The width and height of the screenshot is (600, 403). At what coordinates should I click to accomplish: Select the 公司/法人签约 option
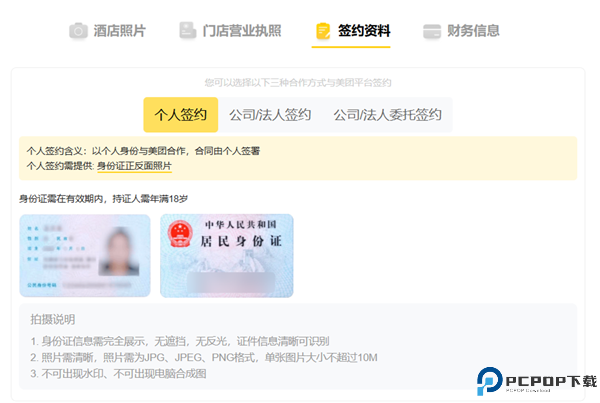point(270,115)
